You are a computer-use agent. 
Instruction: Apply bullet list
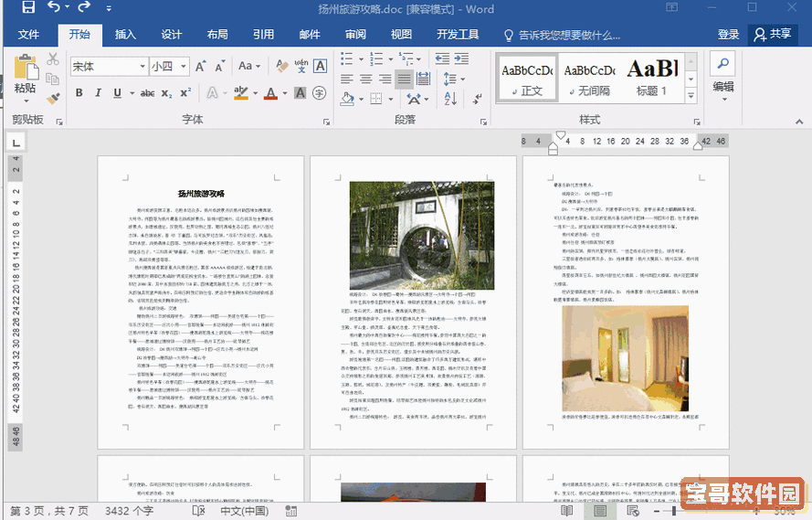(x=346, y=58)
